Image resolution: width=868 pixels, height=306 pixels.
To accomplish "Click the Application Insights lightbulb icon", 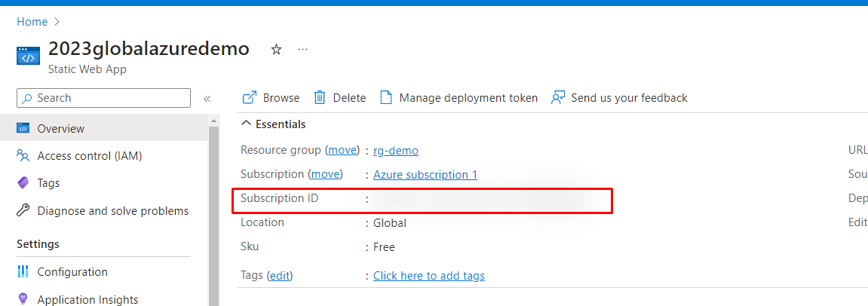I will 23,299.
